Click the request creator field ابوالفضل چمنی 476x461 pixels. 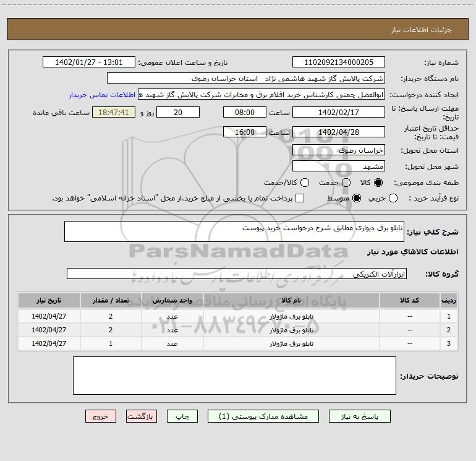point(261,95)
